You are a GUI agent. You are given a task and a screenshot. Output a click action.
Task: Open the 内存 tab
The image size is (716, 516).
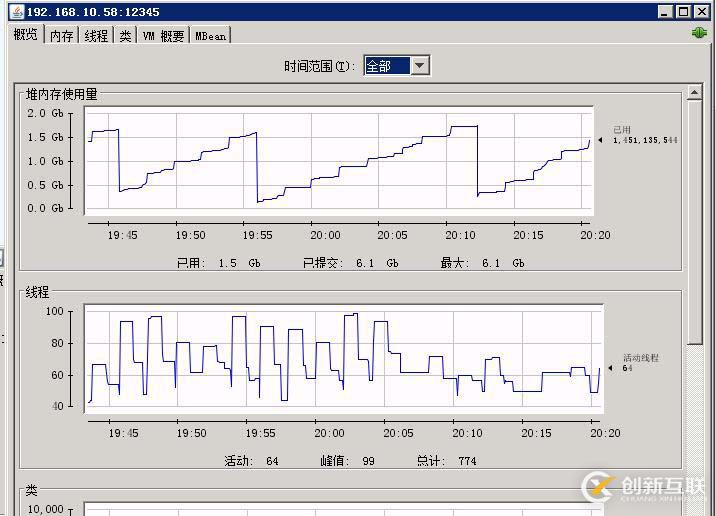coord(62,35)
